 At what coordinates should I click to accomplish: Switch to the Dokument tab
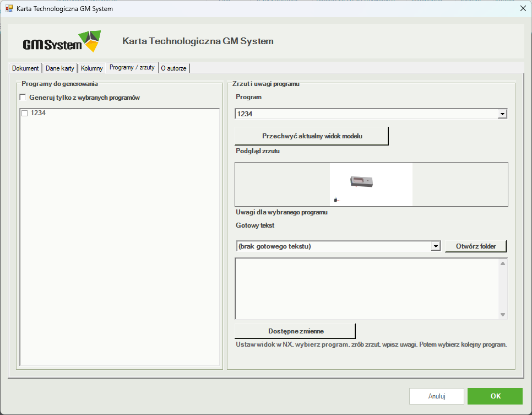click(25, 68)
